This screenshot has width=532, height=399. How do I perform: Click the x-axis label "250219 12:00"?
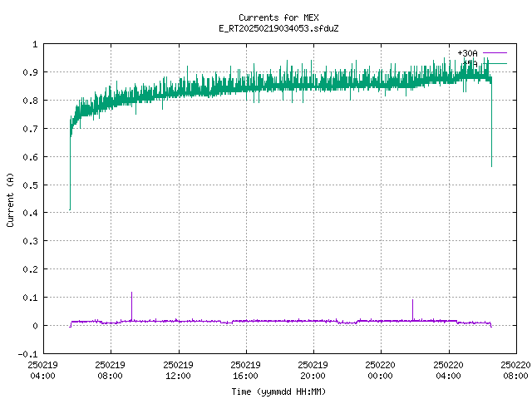178,370
